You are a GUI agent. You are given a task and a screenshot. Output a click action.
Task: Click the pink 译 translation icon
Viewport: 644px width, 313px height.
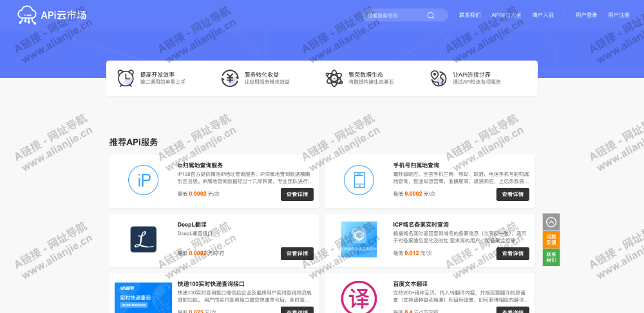click(x=359, y=297)
